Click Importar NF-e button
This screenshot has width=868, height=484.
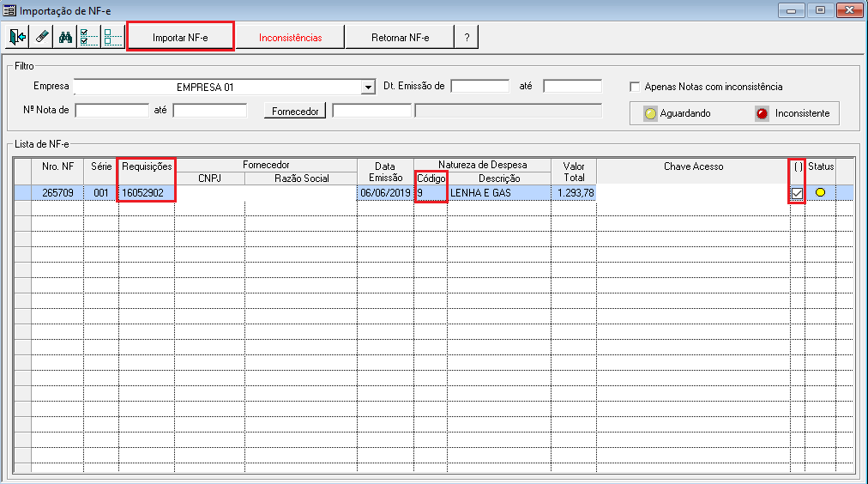[180, 37]
